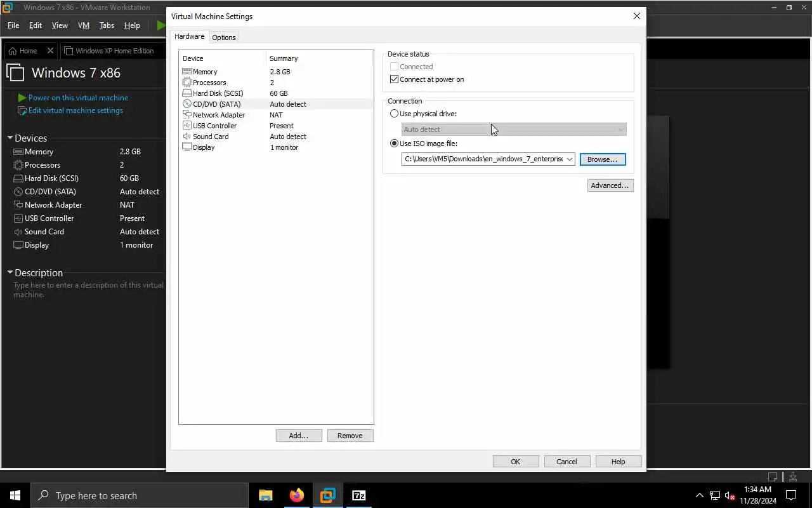Viewport: 812px width, 508px height.
Task: Open the Windows Start menu
Action: pyautogui.click(x=15, y=495)
